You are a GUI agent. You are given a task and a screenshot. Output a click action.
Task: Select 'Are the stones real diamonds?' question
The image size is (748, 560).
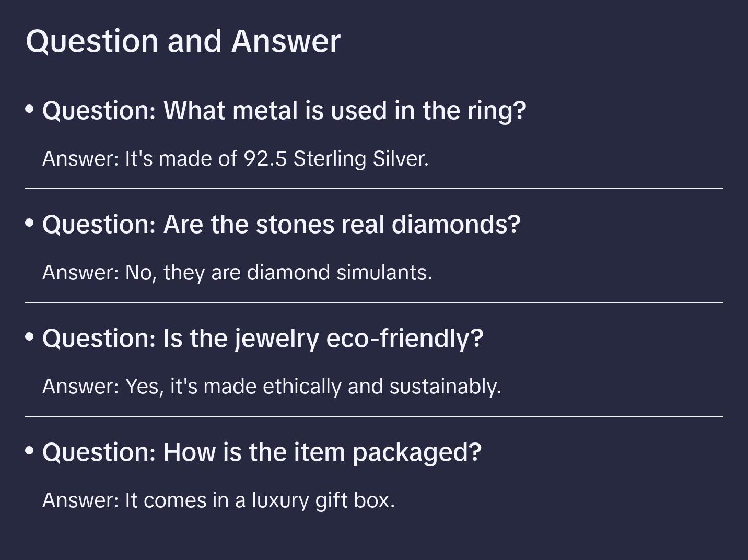[282, 225]
